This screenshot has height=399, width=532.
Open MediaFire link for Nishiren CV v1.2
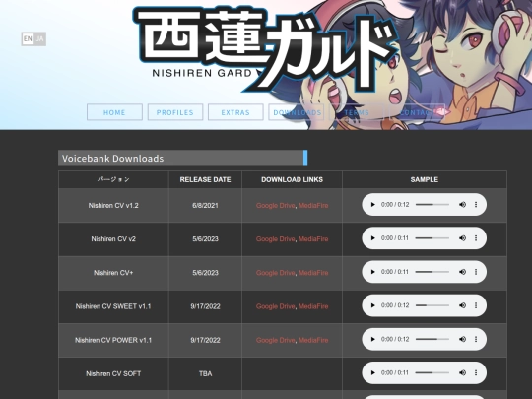(313, 205)
